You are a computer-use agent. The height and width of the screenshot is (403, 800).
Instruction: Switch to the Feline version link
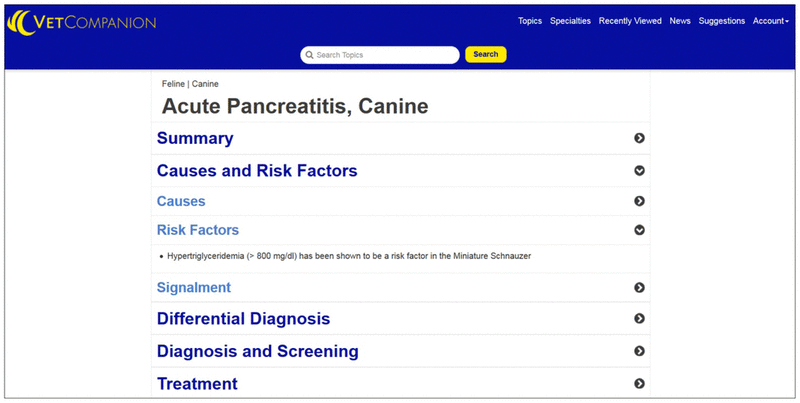[173, 84]
